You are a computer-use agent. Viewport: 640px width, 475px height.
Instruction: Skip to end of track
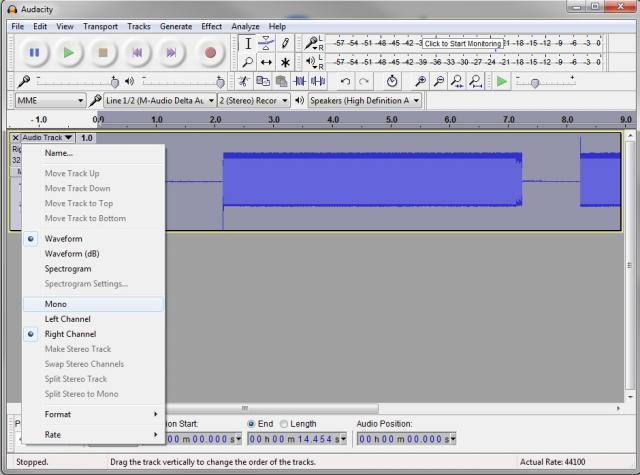tap(171, 53)
